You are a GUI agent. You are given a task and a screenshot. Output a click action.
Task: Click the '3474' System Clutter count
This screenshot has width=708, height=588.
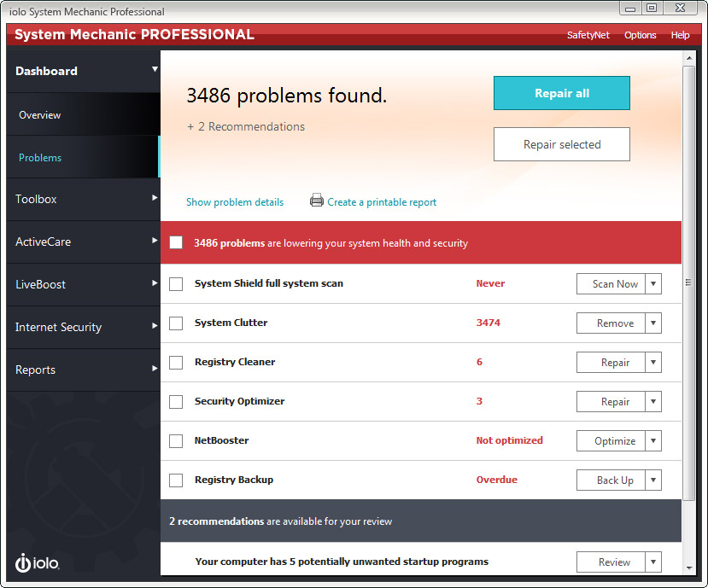click(489, 323)
